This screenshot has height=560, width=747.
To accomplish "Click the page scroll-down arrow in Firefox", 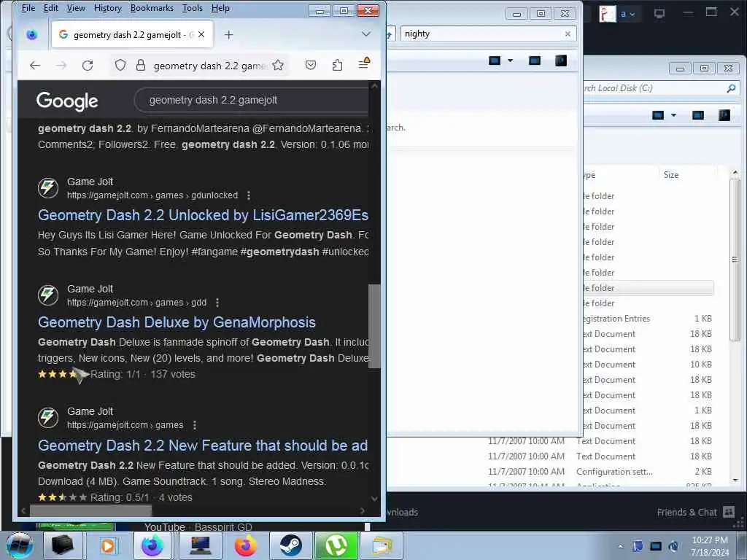I will [374, 499].
